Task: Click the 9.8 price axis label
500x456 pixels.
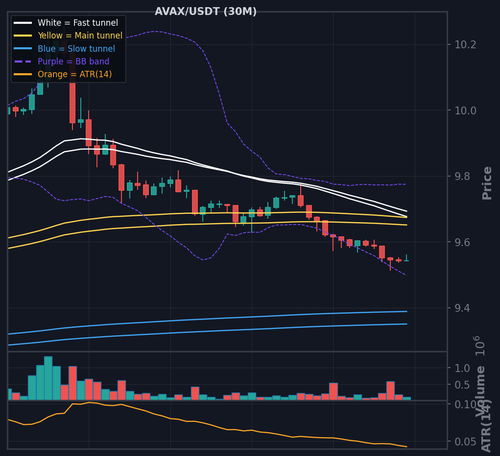Action: pos(463,176)
